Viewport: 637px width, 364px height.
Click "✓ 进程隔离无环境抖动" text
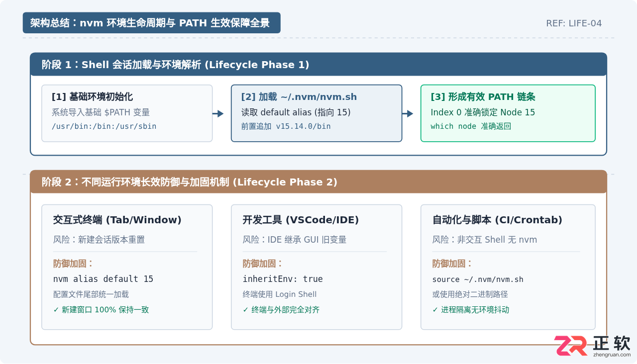click(x=471, y=310)
